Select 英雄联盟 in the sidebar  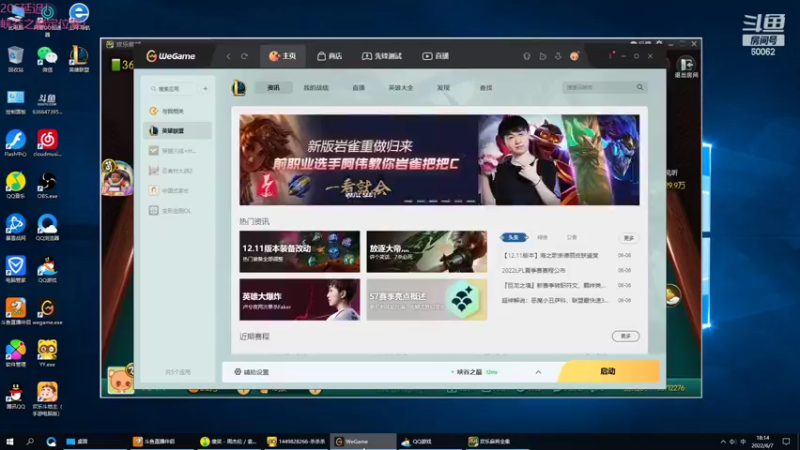click(x=178, y=131)
